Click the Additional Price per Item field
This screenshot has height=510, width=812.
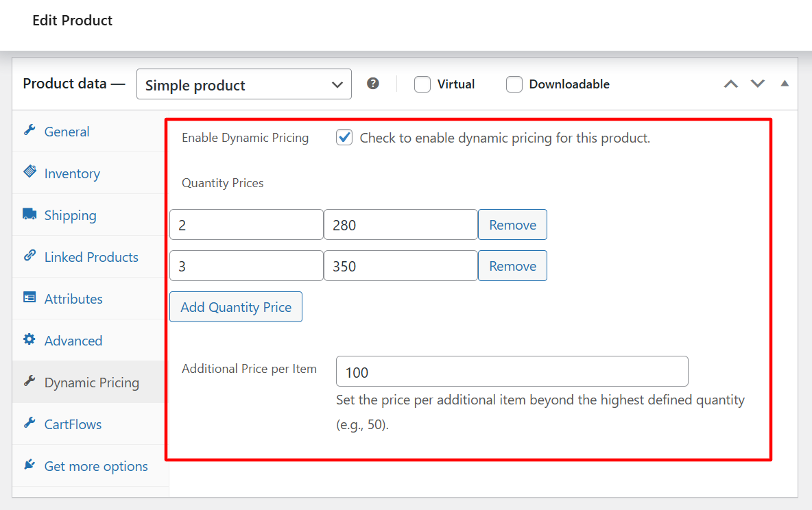click(x=512, y=372)
